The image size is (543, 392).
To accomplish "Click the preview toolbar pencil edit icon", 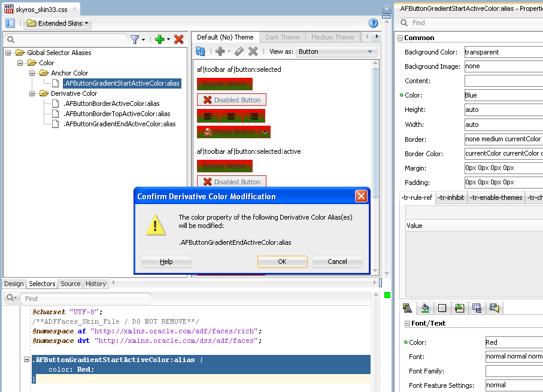I will tap(239, 51).
